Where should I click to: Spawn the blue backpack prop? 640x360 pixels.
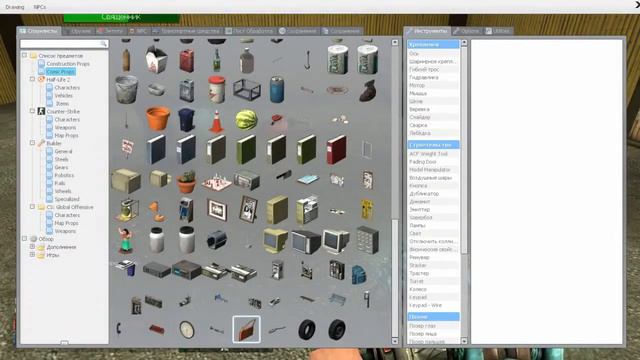pos(358,273)
